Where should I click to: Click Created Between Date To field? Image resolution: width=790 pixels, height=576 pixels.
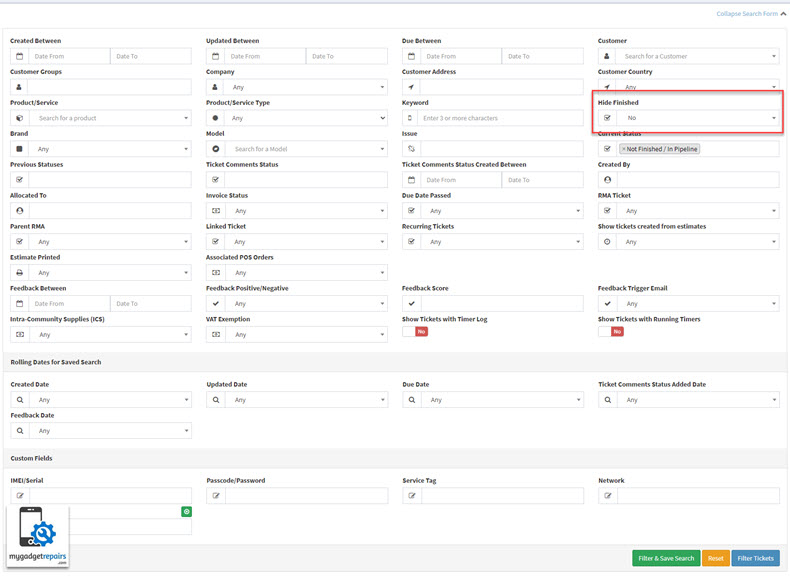151,56
